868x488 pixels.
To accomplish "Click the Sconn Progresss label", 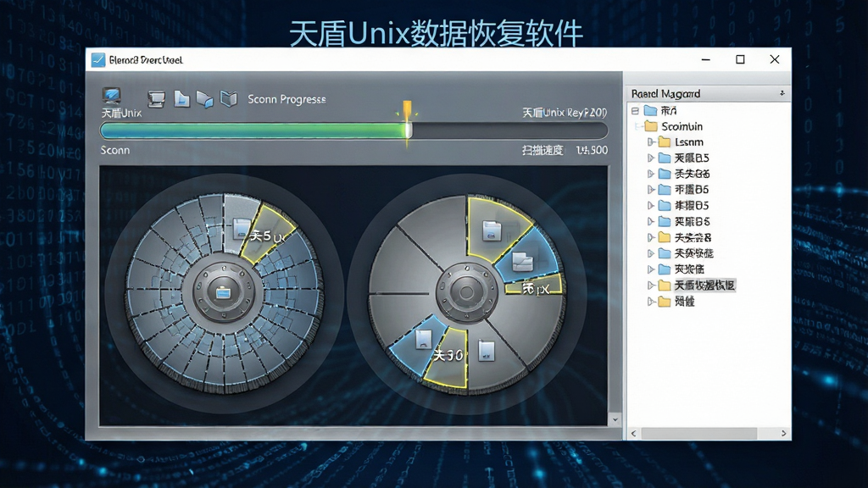I will 287,99.
